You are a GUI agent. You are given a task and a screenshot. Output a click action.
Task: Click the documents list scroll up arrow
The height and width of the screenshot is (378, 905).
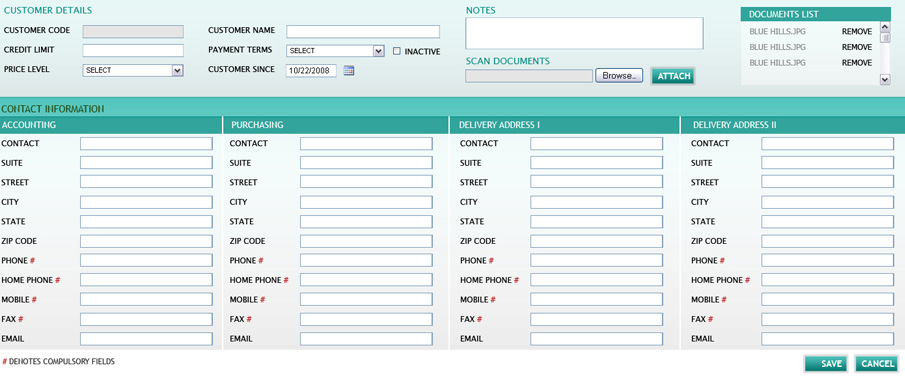(885, 27)
